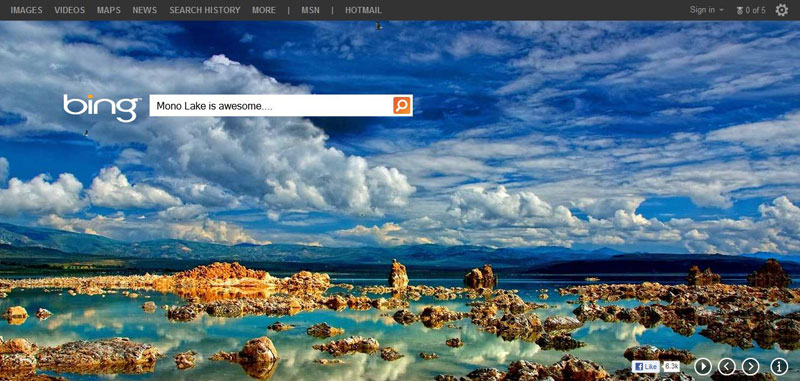View SEARCH HISTORY
This screenshot has height=381, width=800.
click(x=205, y=10)
